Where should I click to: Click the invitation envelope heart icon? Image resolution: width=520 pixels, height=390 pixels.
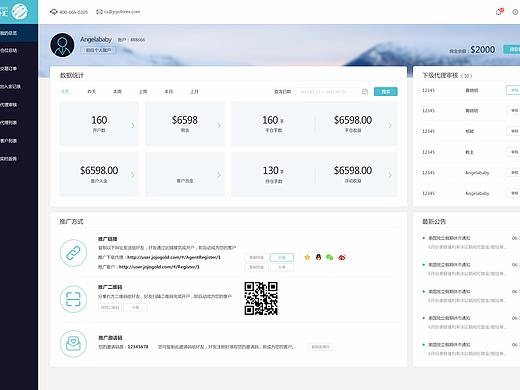pyautogui.click(x=73, y=344)
